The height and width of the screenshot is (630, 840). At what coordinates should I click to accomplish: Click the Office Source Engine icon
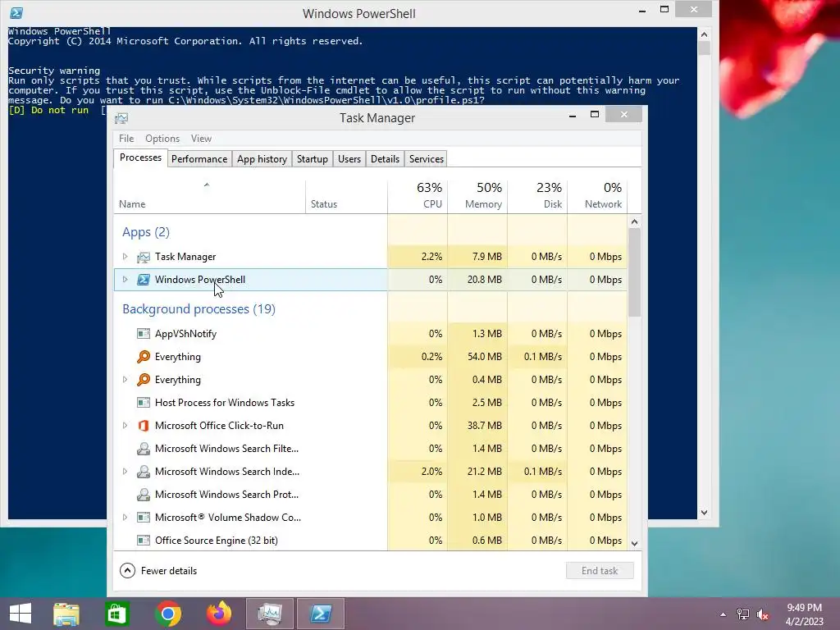click(x=143, y=541)
